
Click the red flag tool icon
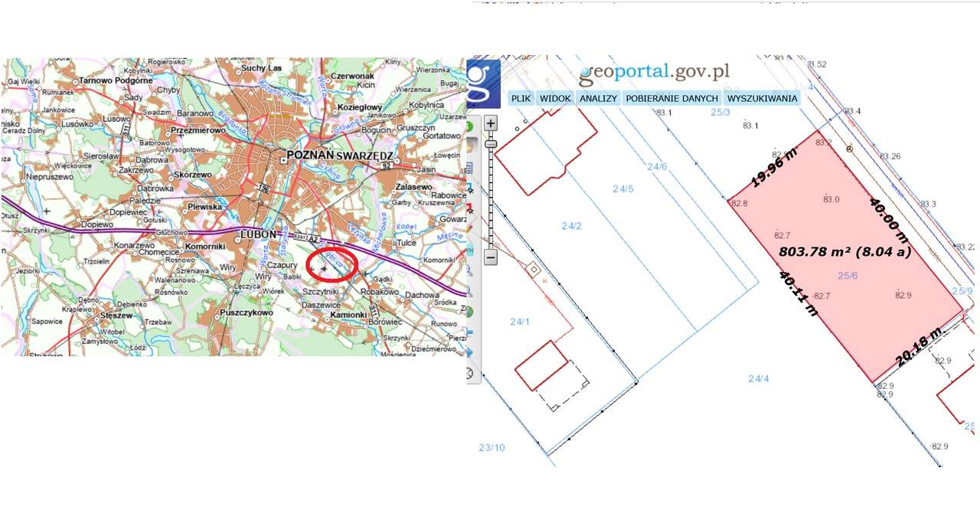(x=470, y=208)
